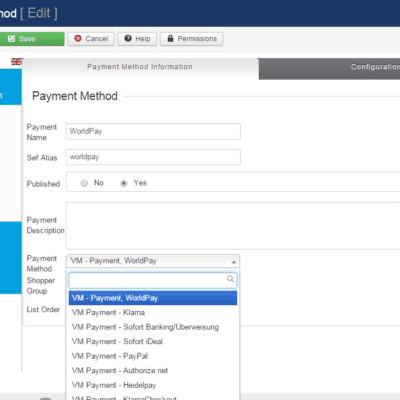Open the Help button
400x400 pixels.
137,39
